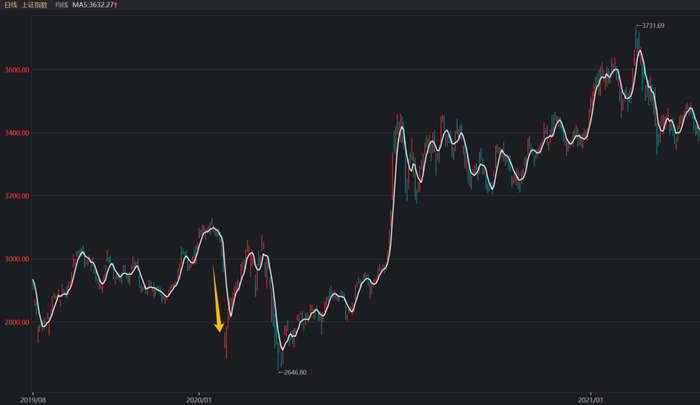Viewport: 700px width, 405px height.
Task: Select the 2019/08 date on time axis
Action: 33,397
